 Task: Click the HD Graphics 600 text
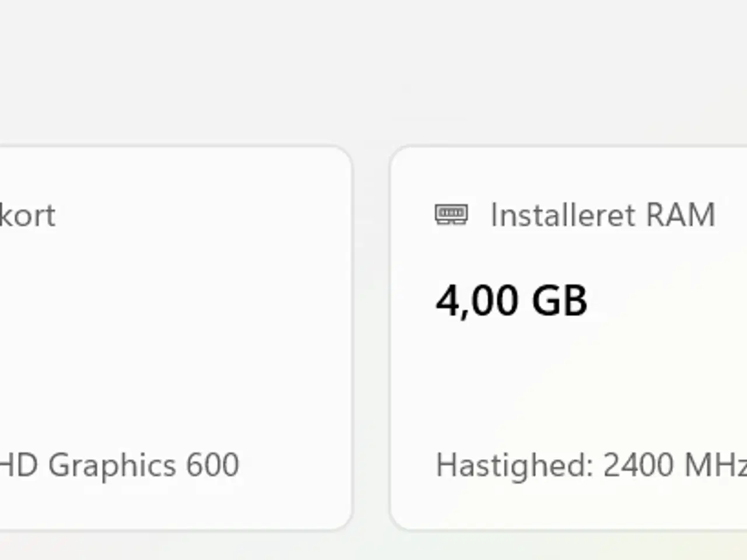coord(119,466)
